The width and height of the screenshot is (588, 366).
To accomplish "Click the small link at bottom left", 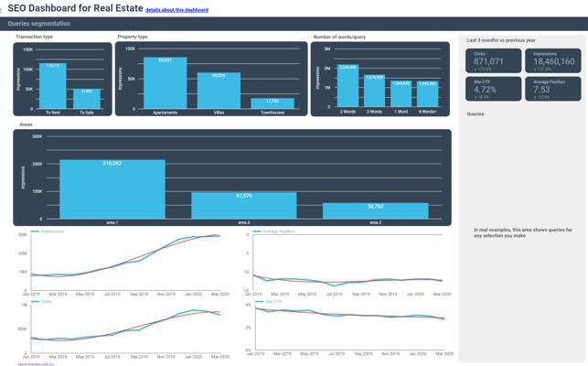I will point(36,363).
